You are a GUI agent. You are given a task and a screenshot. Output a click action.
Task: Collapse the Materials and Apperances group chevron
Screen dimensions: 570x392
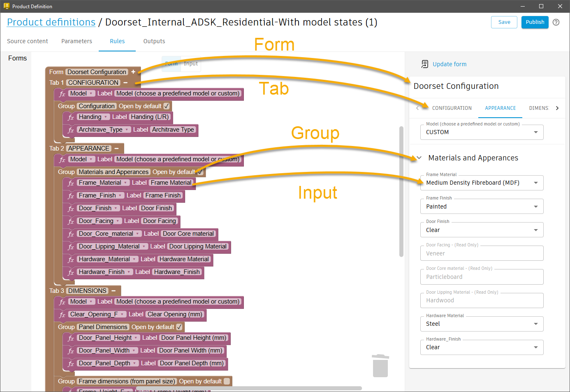(x=419, y=158)
